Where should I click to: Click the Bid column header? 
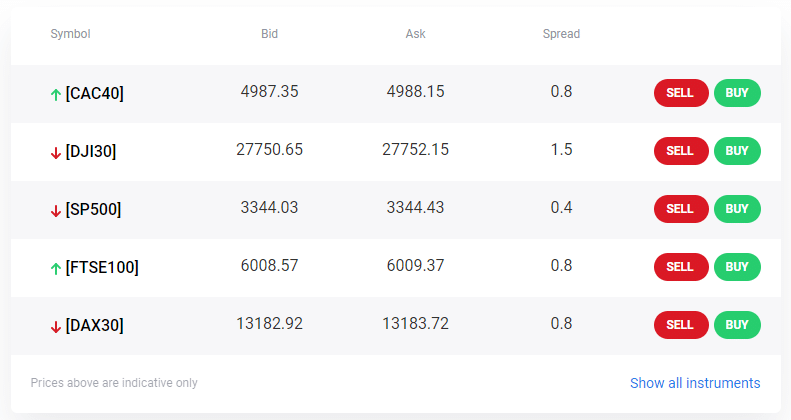[x=269, y=34]
